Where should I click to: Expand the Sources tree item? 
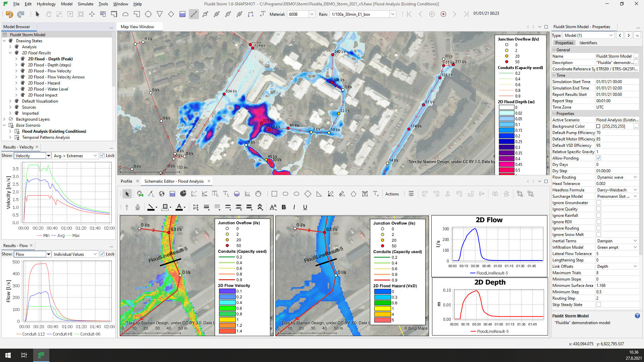10,107
